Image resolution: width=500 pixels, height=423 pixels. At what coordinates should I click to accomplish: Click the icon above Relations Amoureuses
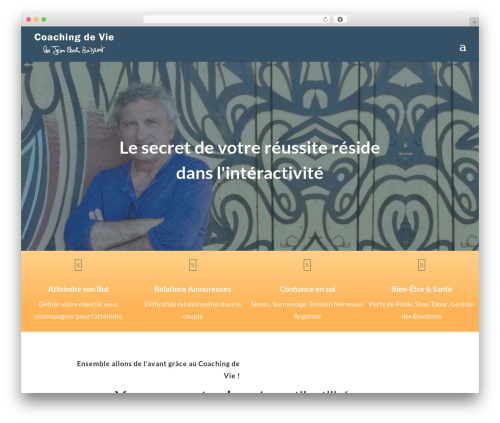193,265
